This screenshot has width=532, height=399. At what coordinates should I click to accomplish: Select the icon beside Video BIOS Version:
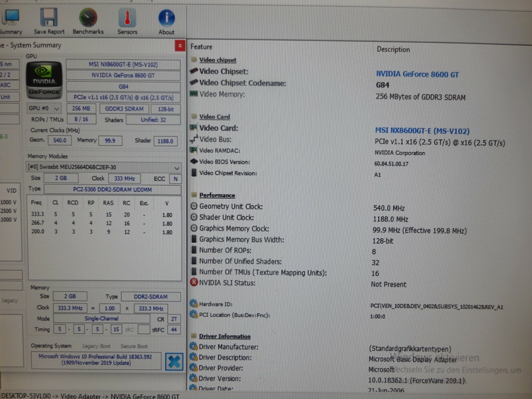194,162
